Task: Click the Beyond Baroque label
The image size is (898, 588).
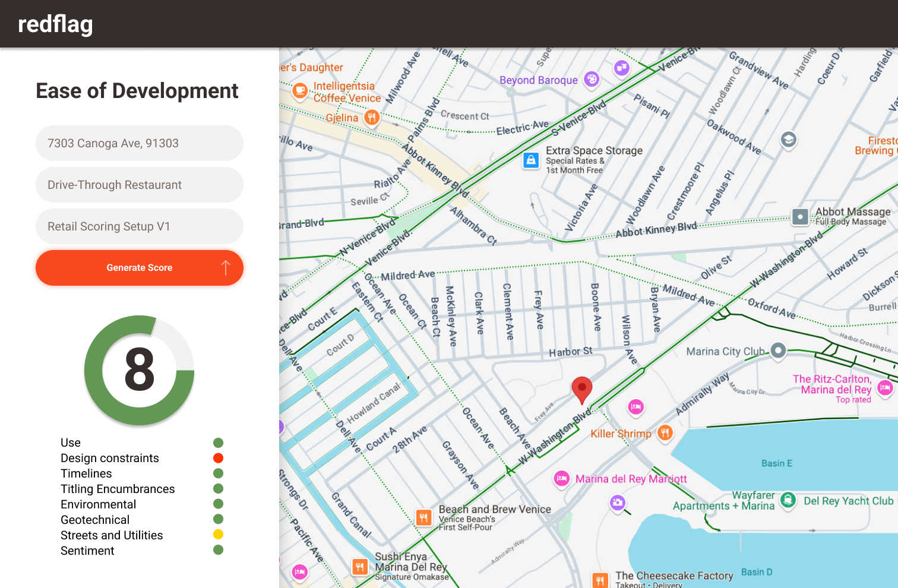Action: coord(539,80)
